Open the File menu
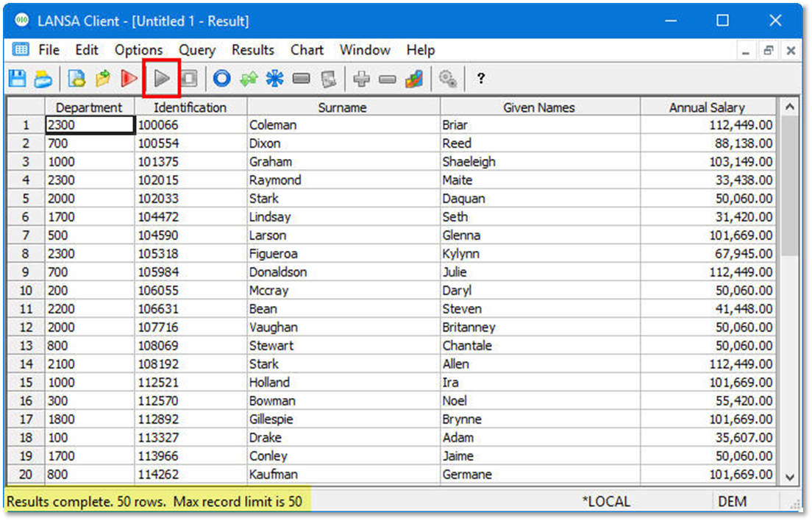The image size is (812, 521). coord(49,50)
